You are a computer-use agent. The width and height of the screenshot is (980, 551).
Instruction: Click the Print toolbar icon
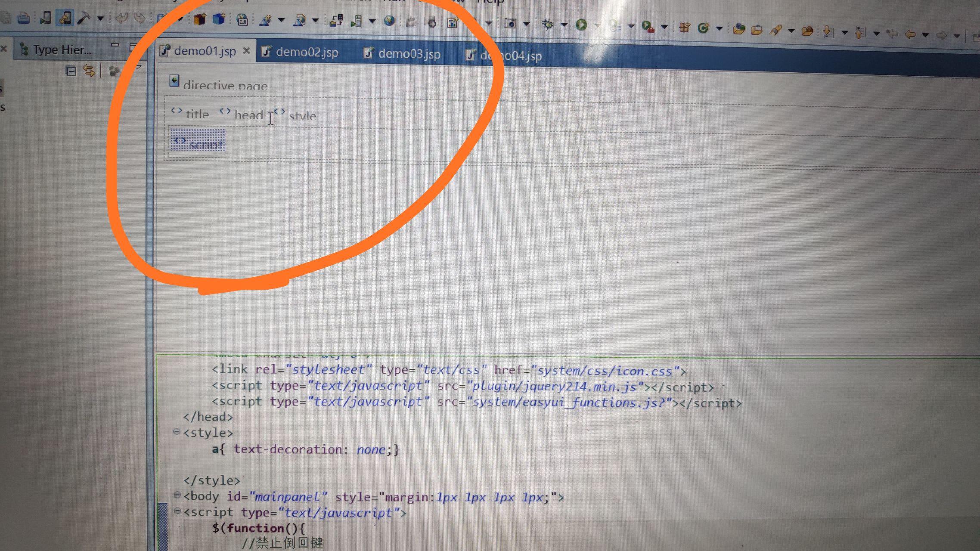click(24, 18)
